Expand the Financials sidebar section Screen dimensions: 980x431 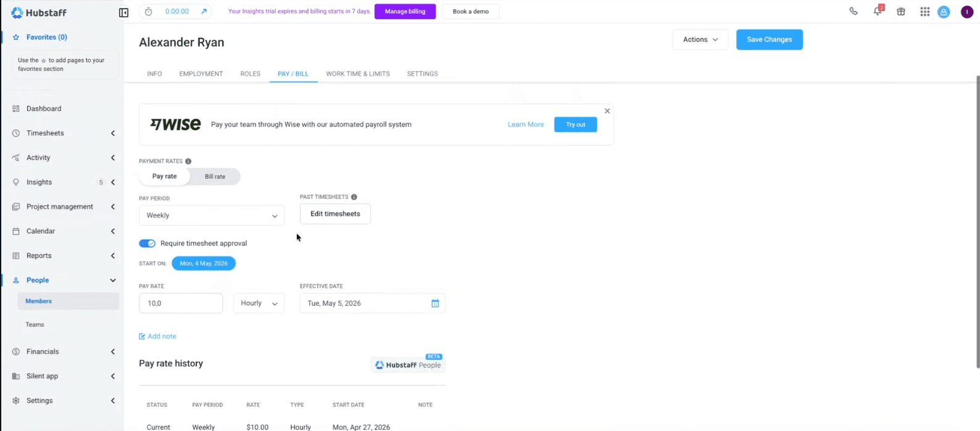click(113, 351)
